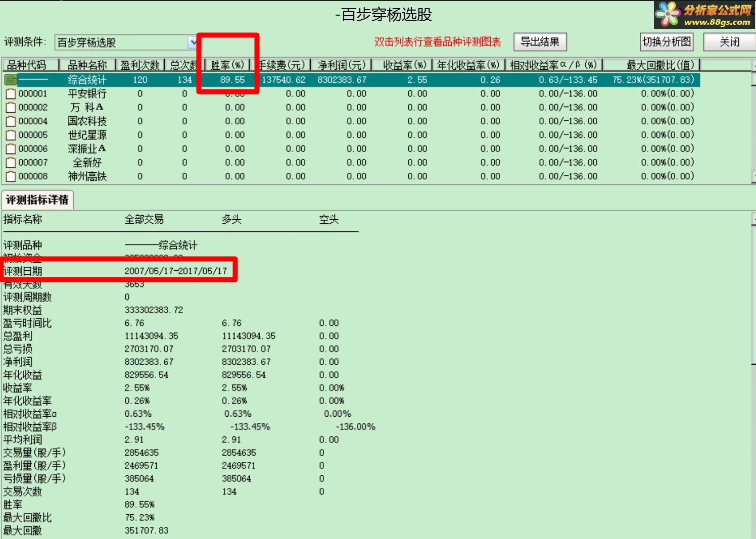This screenshot has height=539, width=756.
Task: Click the 期末权益 value 333302383.72
Action: coord(154,310)
